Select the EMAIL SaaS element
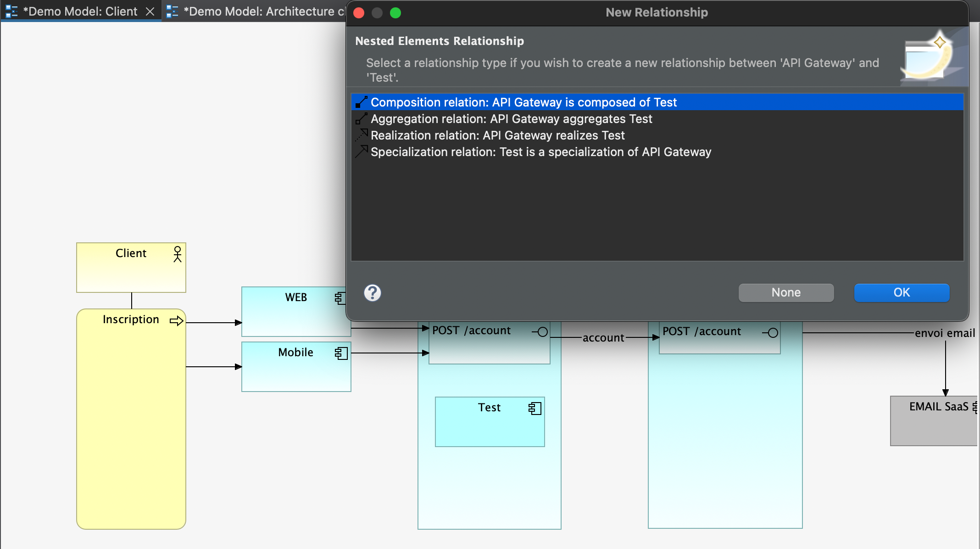 click(x=934, y=421)
